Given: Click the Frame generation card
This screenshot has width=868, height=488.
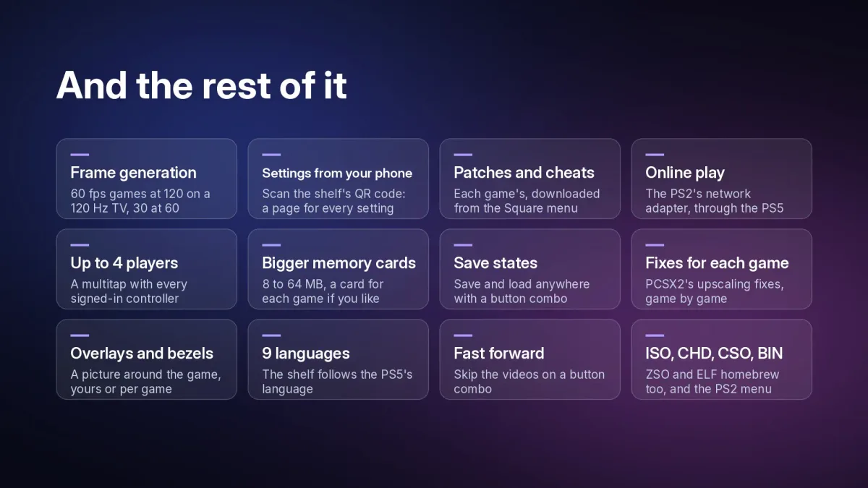Looking at the screenshot, I should tap(146, 179).
